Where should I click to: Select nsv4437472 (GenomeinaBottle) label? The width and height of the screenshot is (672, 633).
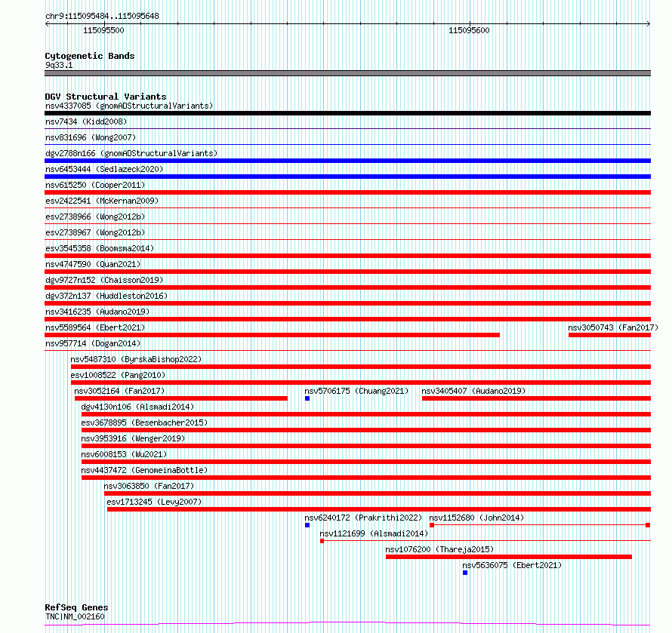(144, 470)
